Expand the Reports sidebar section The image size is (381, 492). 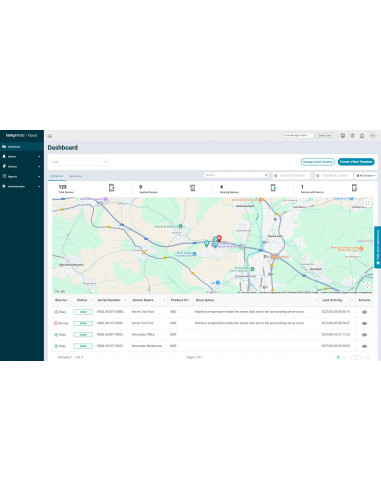pyautogui.click(x=22, y=176)
